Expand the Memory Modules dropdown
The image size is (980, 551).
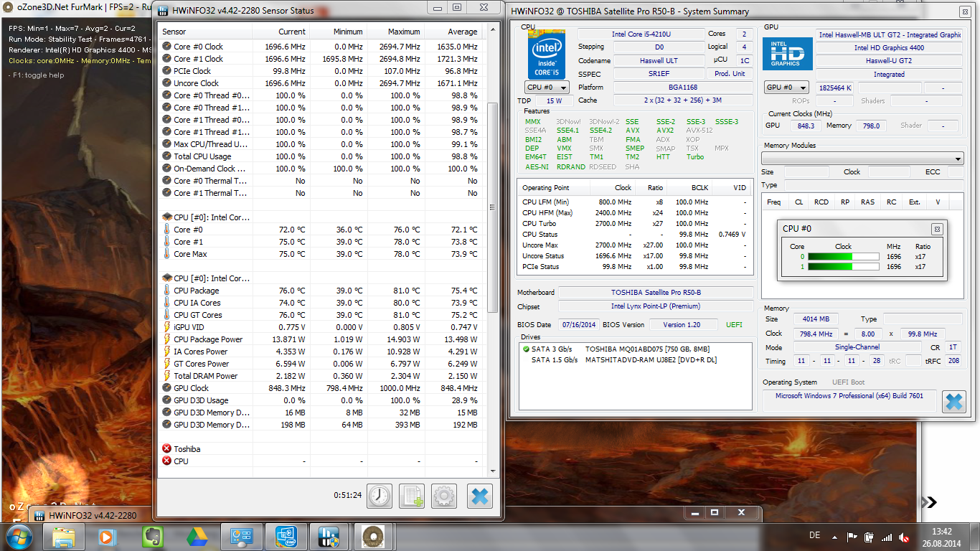862,159
